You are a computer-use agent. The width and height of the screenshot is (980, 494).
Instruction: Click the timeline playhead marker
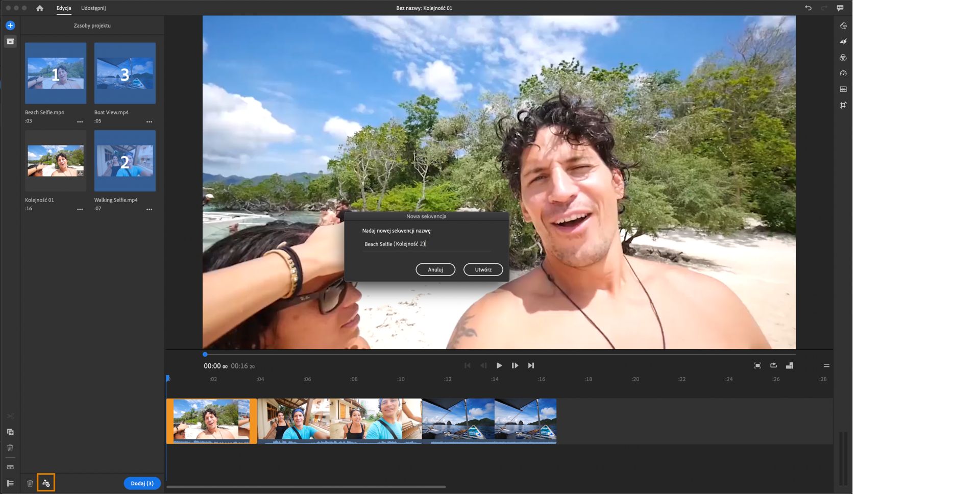click(168, 379)
